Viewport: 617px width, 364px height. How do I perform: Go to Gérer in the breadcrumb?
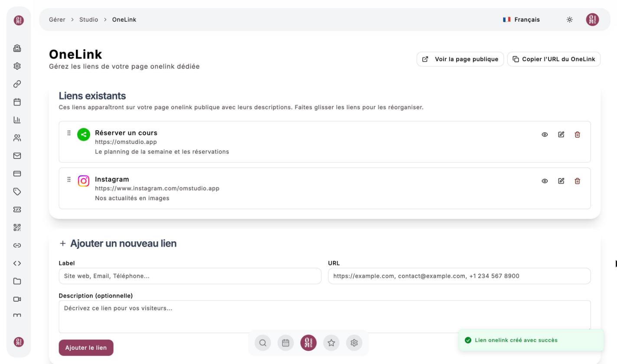[x=57, y=19]
